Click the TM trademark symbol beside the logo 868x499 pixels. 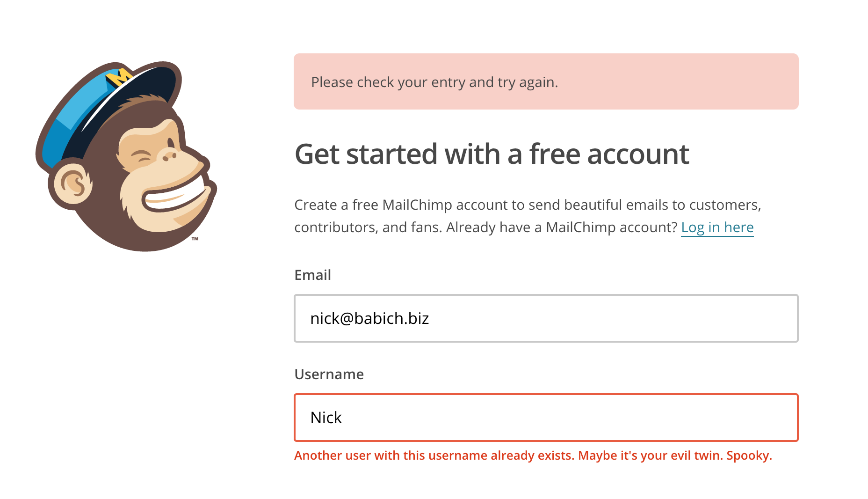(195, 239)
